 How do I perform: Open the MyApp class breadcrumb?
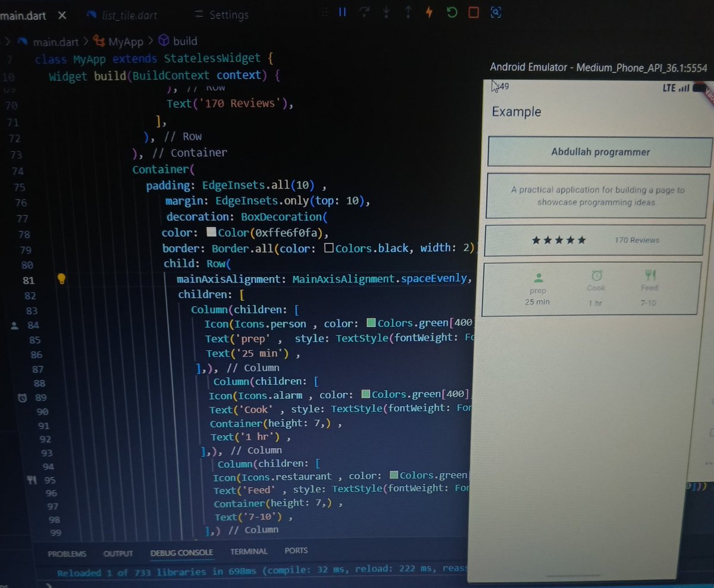click(x=119, y=42)
